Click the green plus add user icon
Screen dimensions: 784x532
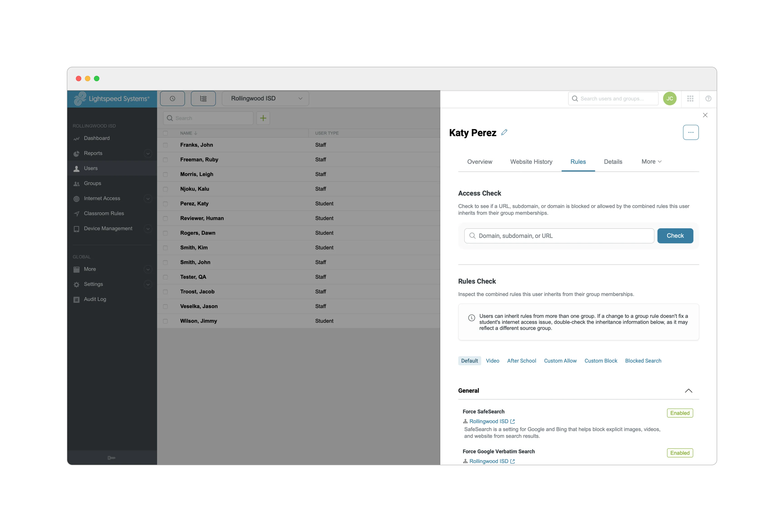click(263, 118)
